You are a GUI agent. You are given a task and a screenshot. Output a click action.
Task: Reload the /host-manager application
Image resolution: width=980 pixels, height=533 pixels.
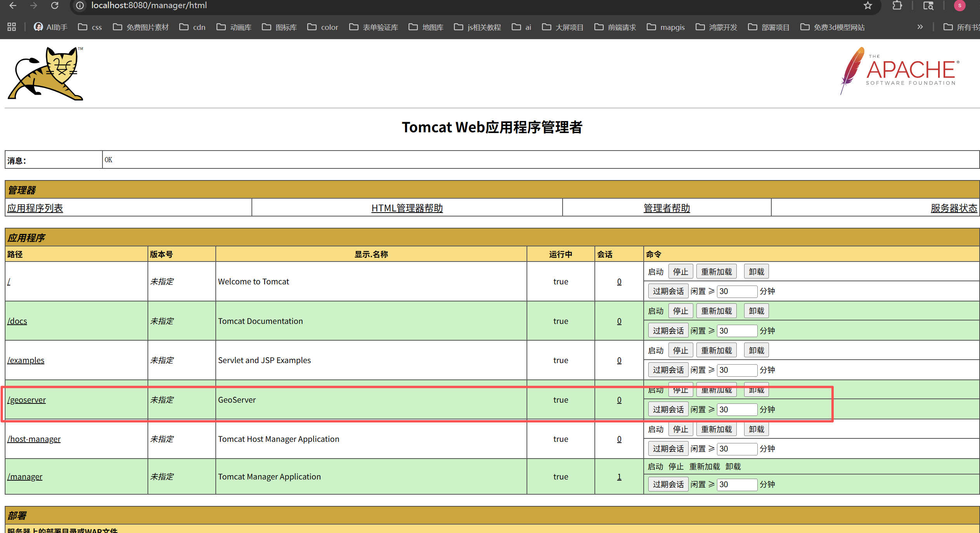point(716,429)
